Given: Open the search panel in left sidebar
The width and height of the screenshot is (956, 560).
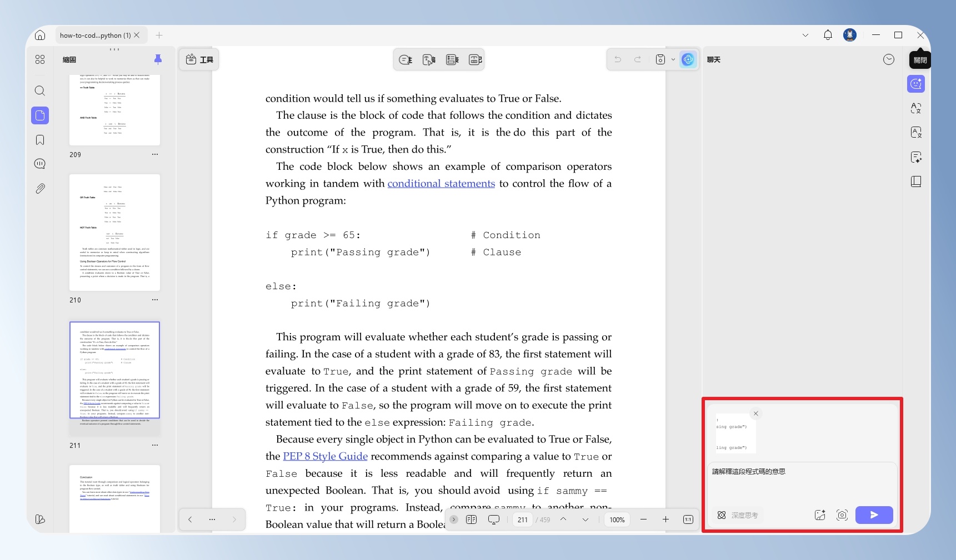Looking at the screenshot, I should pos(40,90).
